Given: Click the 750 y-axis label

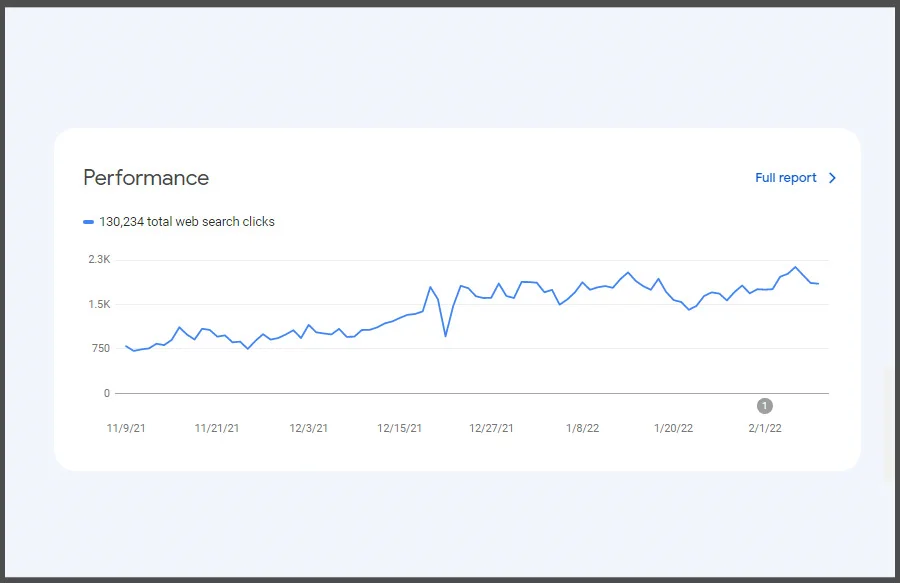Looking at the screenshot, I should pos(99,348).
